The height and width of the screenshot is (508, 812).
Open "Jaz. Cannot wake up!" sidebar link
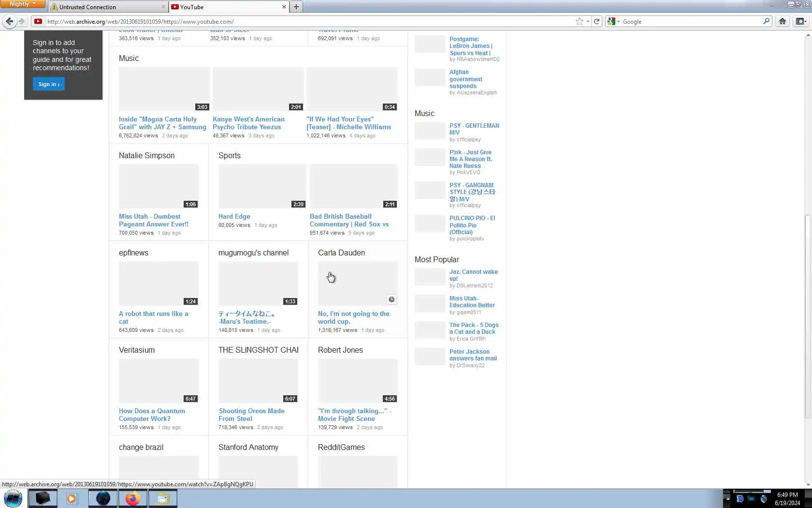click(x=473, y=275)
